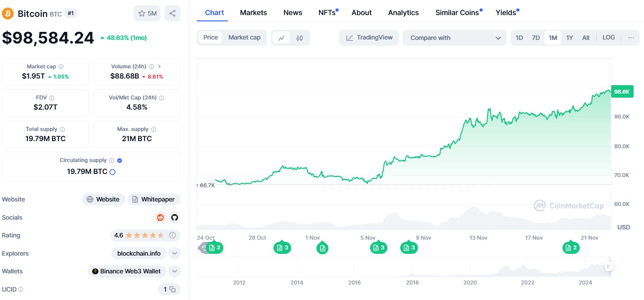Click the blue verified badge on Circulating supply
This screenshot has width=644, height=300.
pos(120,160)
